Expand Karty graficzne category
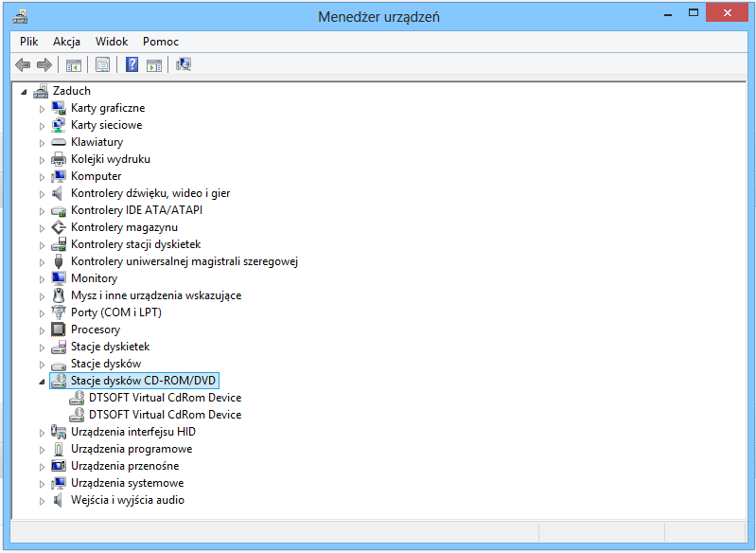Screen dimensions: 756x553 [42, 109]
